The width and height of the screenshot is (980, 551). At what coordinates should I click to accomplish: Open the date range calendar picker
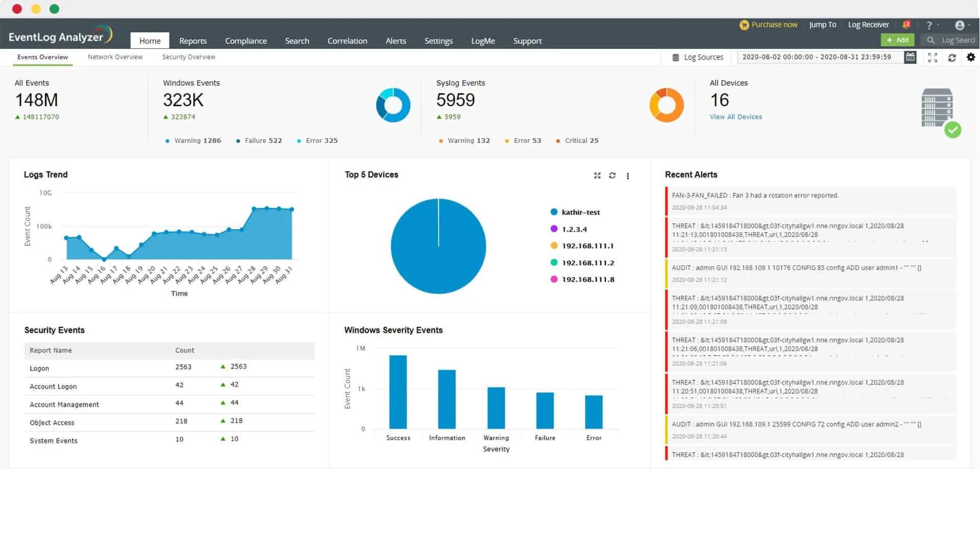click(910, 57)
